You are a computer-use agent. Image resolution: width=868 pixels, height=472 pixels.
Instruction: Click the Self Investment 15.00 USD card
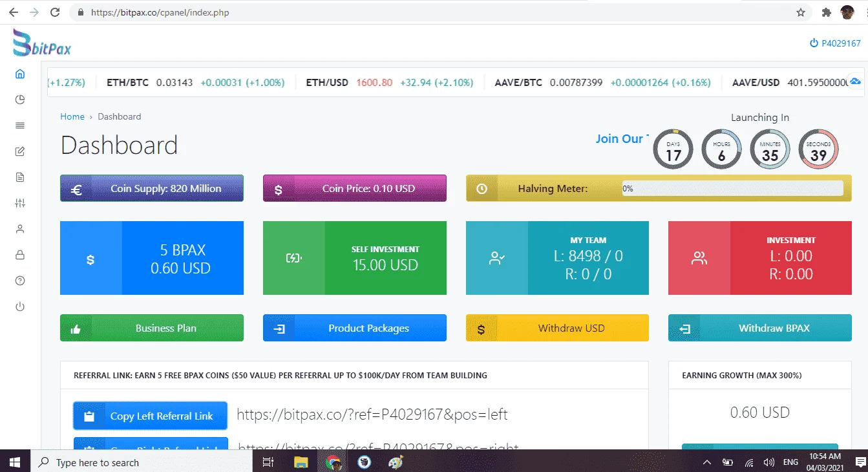pos(355,258)
